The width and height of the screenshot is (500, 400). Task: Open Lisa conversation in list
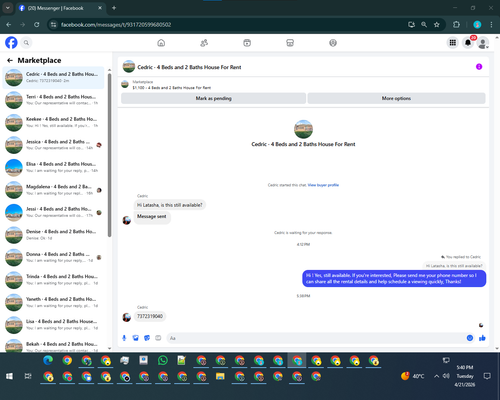point(53,324)
